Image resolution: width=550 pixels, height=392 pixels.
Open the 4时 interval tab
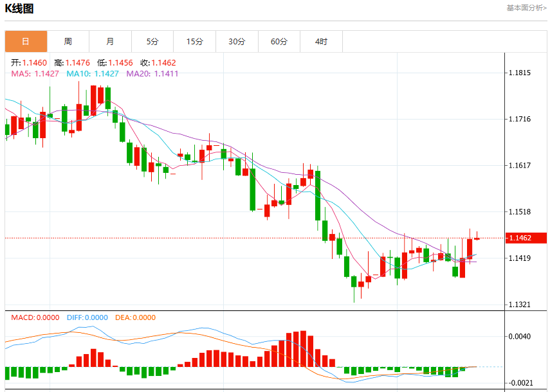[321, 41]
